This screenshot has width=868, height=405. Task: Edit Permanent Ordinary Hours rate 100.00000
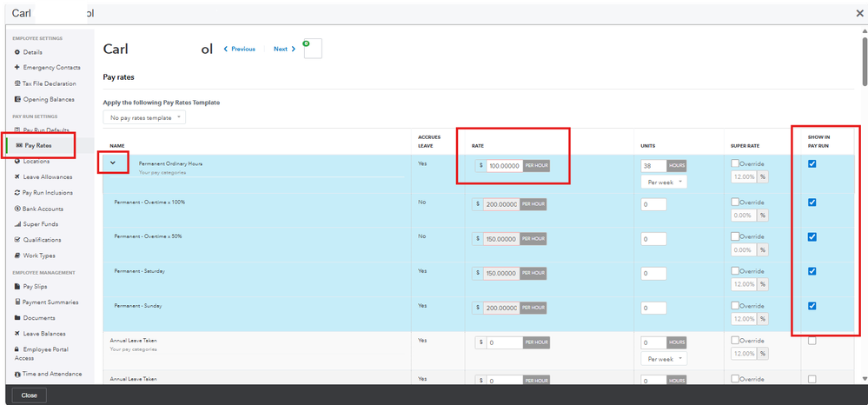504,166
